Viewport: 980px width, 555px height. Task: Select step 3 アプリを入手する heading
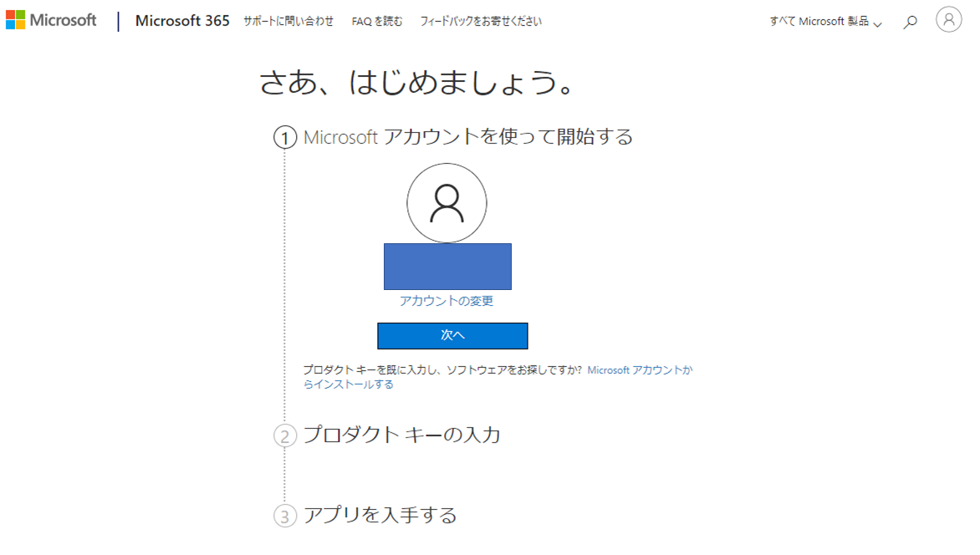coord(380,515)
